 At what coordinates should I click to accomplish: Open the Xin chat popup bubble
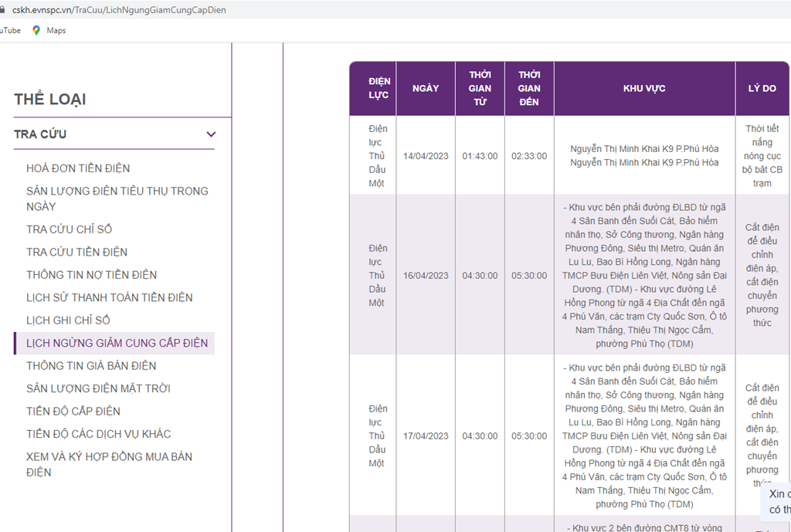[777, 502]
